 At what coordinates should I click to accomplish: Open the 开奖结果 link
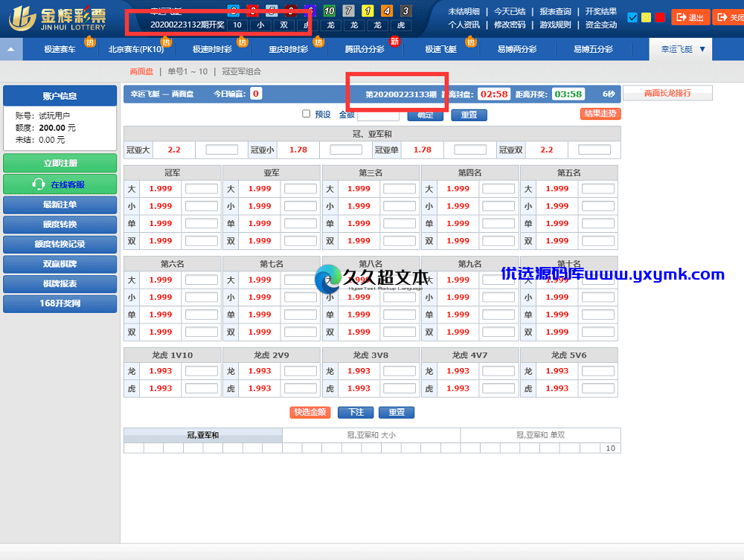(600, 11)
